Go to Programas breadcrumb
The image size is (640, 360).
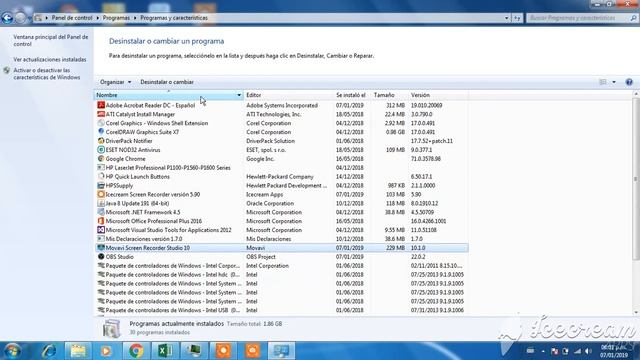point(116,18)
